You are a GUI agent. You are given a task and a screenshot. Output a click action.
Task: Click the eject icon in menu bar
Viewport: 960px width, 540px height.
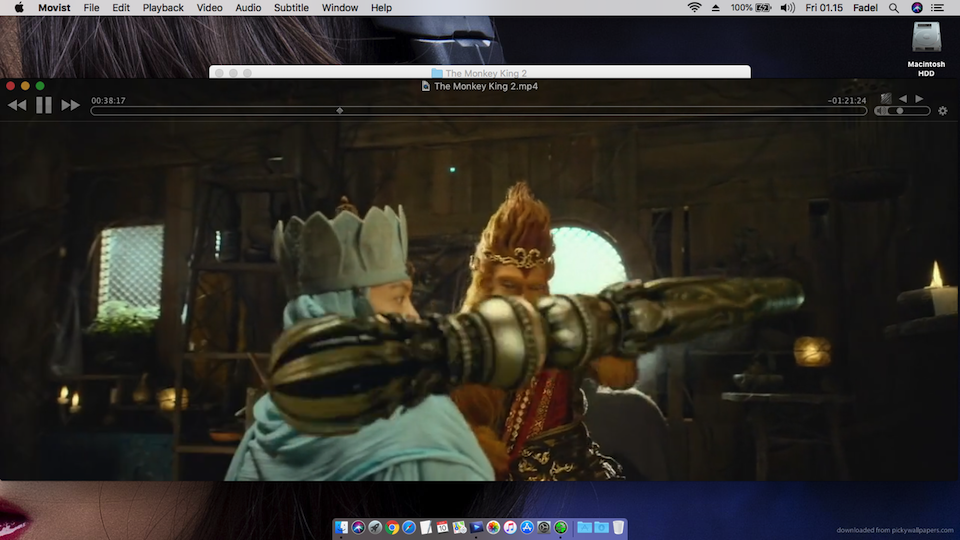715,8
